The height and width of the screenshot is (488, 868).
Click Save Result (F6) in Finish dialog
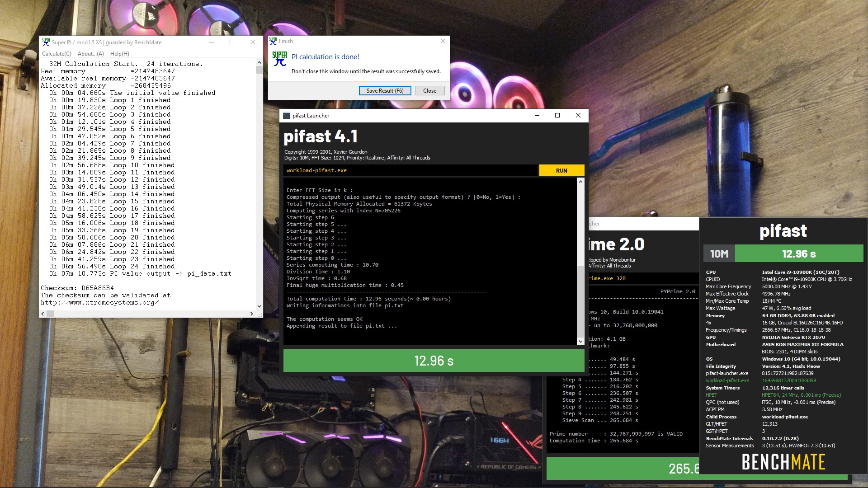tap(385, 91)
